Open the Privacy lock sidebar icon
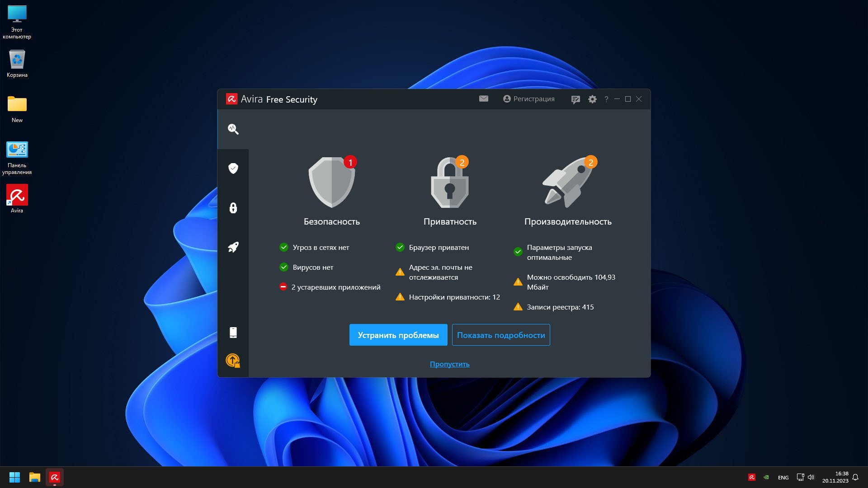This screenshot has height=488, width=868. (x=233, y=208)
